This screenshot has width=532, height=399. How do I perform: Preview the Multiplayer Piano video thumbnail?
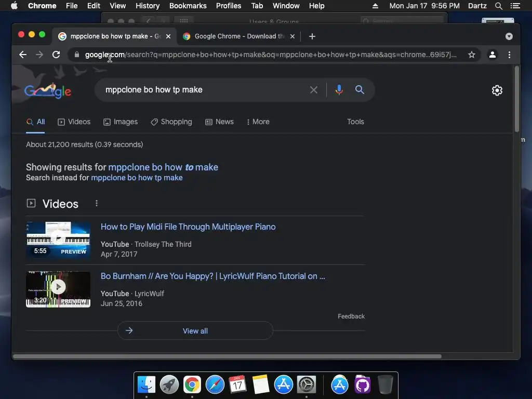[58, 240]
